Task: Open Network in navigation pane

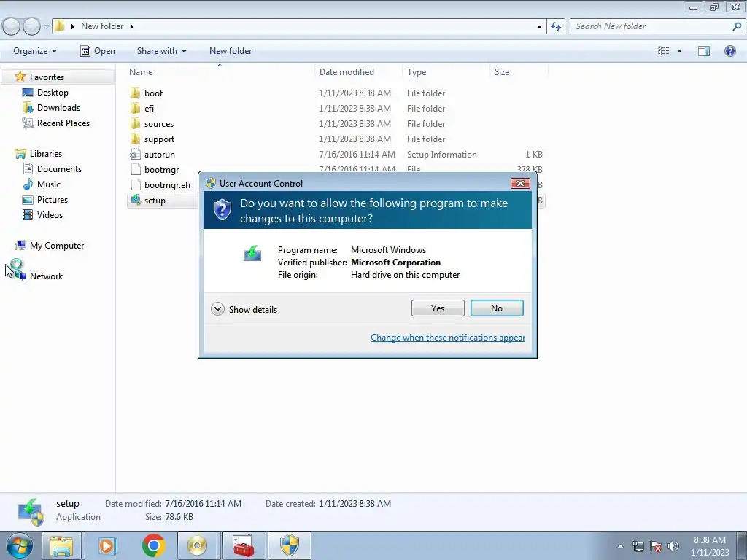Action: click(x=46, y=276)
